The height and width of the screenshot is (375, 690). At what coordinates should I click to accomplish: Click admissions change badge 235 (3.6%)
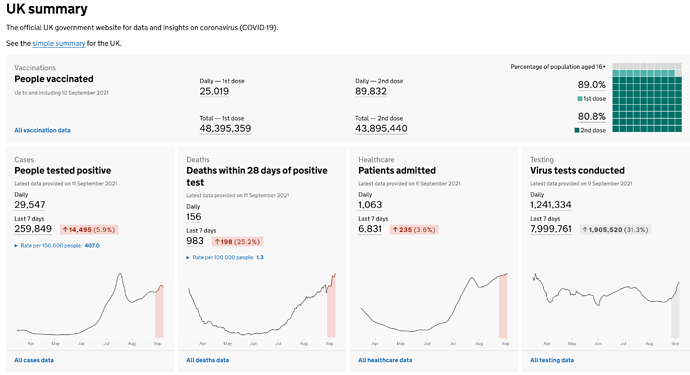(414, 230)
